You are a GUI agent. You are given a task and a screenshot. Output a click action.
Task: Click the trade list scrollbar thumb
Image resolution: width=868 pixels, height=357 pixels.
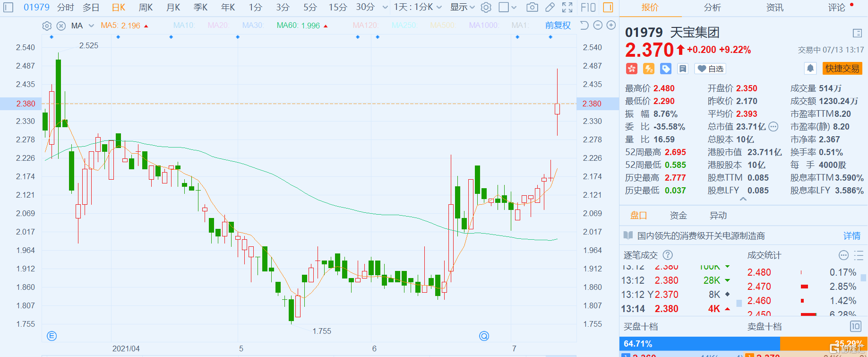739,303
